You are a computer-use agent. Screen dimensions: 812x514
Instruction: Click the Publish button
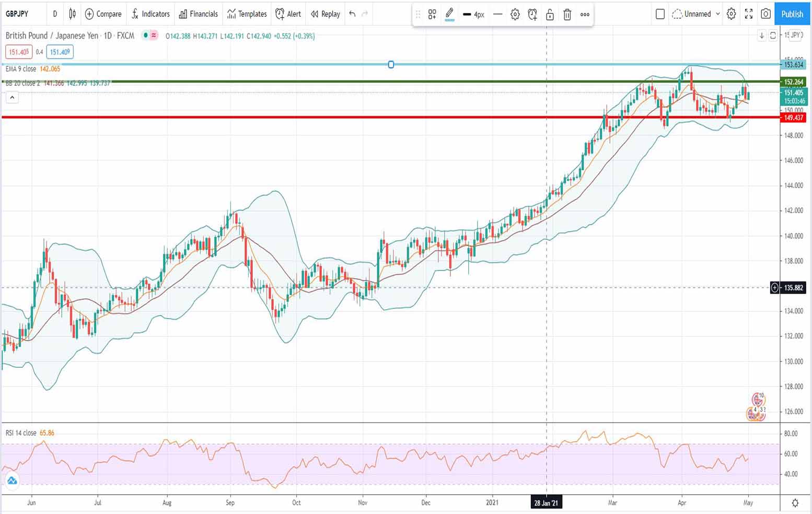tap(792, 14)
